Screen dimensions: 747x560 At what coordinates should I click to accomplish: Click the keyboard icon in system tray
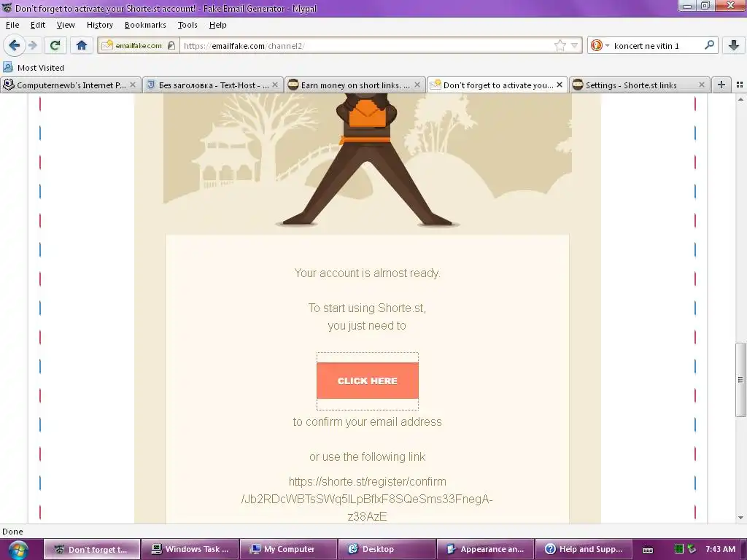(648, 550)
